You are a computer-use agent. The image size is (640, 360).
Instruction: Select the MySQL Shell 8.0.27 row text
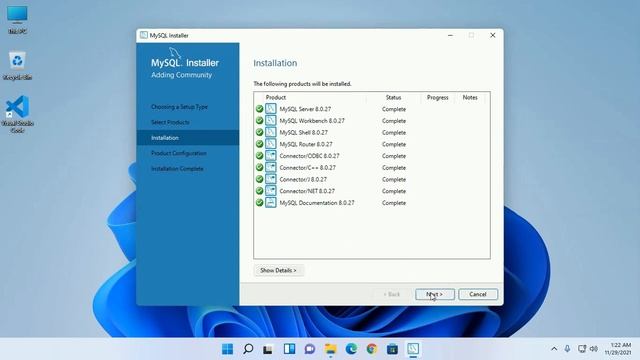tap(304, 133)
